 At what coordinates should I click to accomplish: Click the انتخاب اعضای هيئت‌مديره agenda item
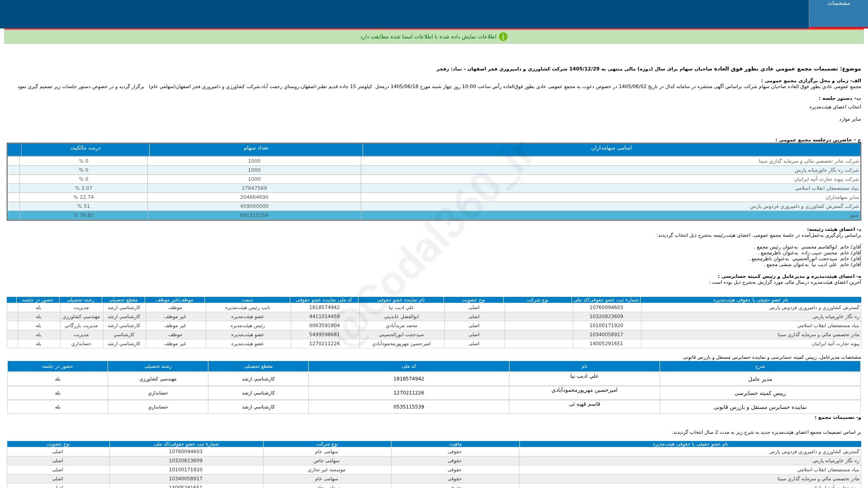point(835,107)
